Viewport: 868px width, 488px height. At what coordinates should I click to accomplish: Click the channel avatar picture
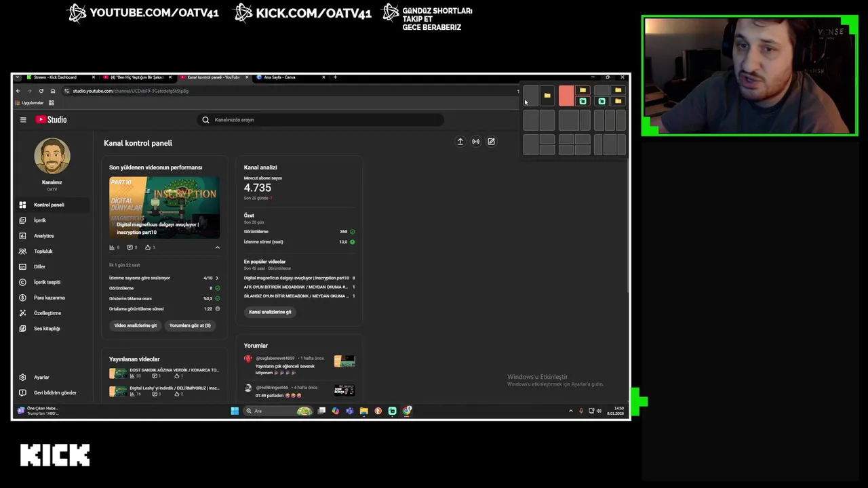(52, 156)
